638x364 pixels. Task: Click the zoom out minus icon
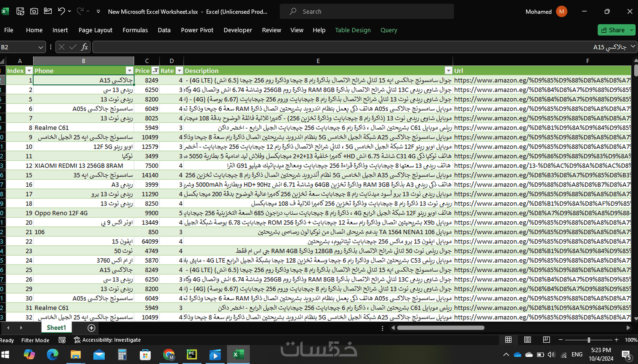561,340
